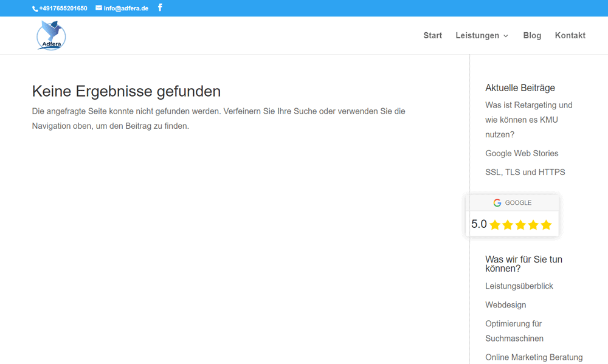The width and height of the screenshot is (608, 364).
Task: Open the SSL, TLS und HTTPS post
Action: pos(525,172)
